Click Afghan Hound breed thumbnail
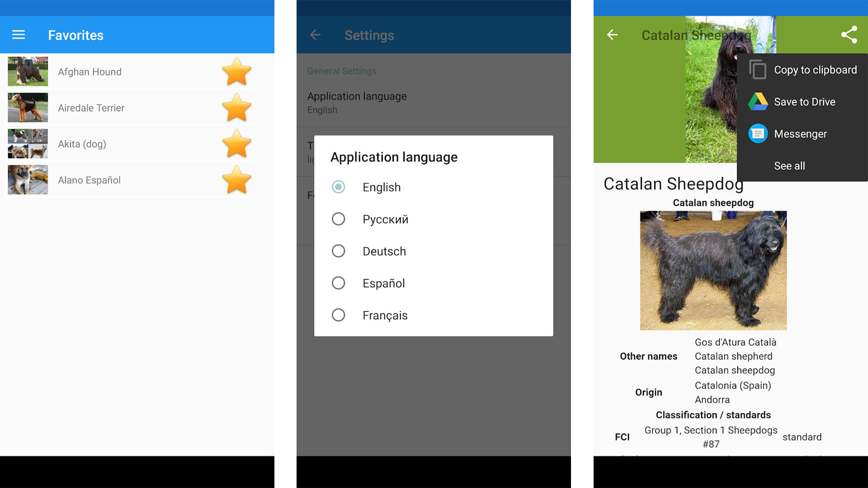The width and height of the screenshot is (868, 488). coord(28,71)
